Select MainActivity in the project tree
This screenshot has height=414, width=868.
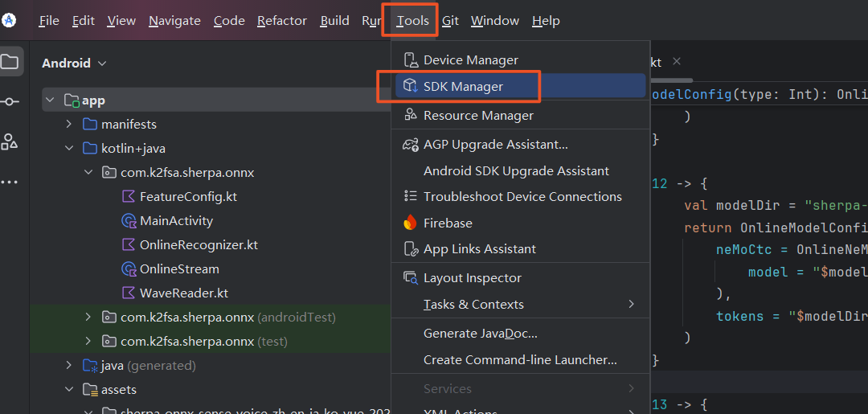pos(176,221)
